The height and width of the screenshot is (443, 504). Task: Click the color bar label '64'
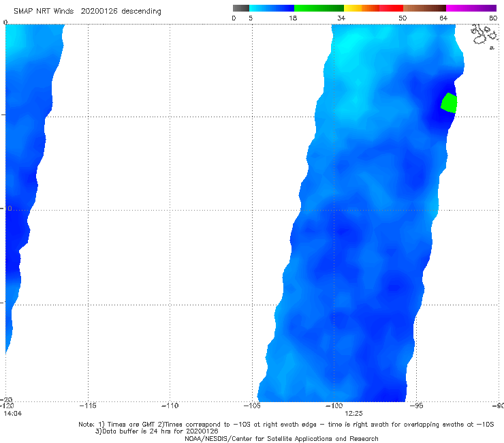click(443, 18)
